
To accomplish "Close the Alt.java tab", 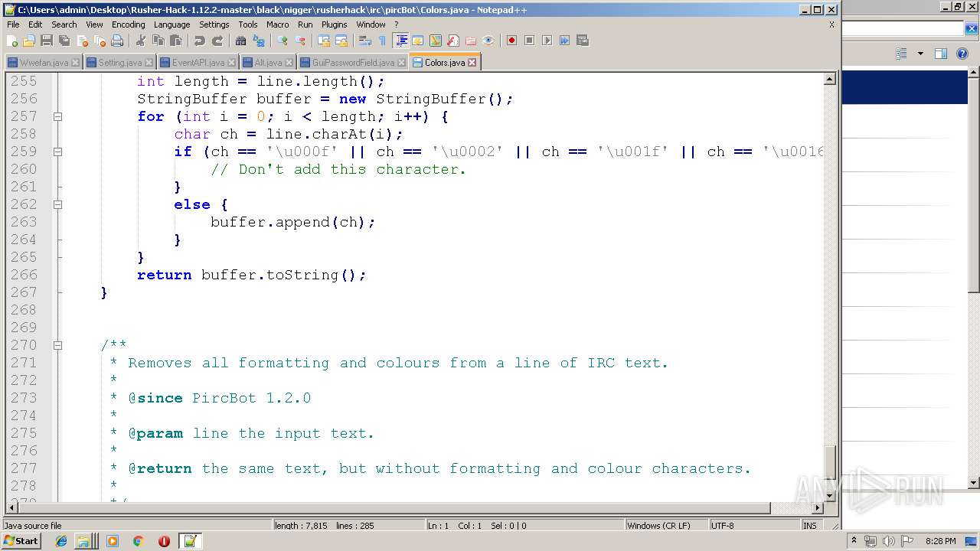I will click(x=289, y=62).
